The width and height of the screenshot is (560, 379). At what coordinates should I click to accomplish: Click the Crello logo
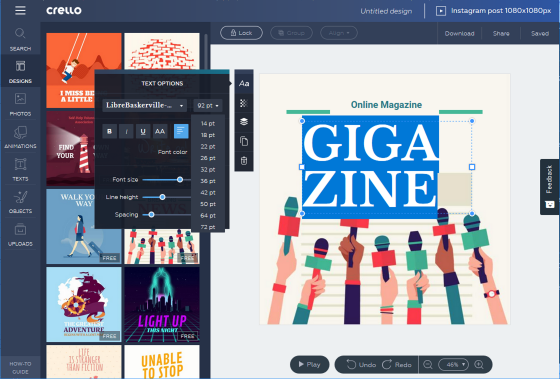(64, 10)
